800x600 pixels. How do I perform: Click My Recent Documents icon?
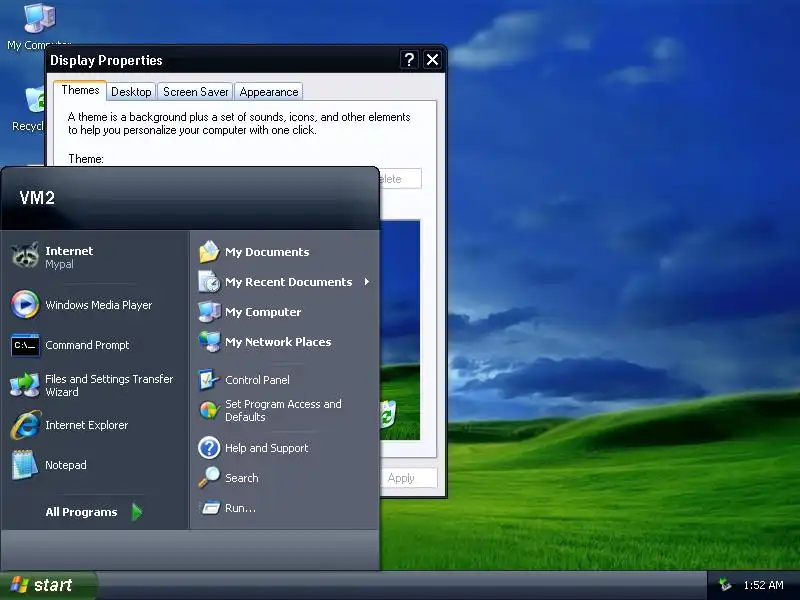coord(209,282)
